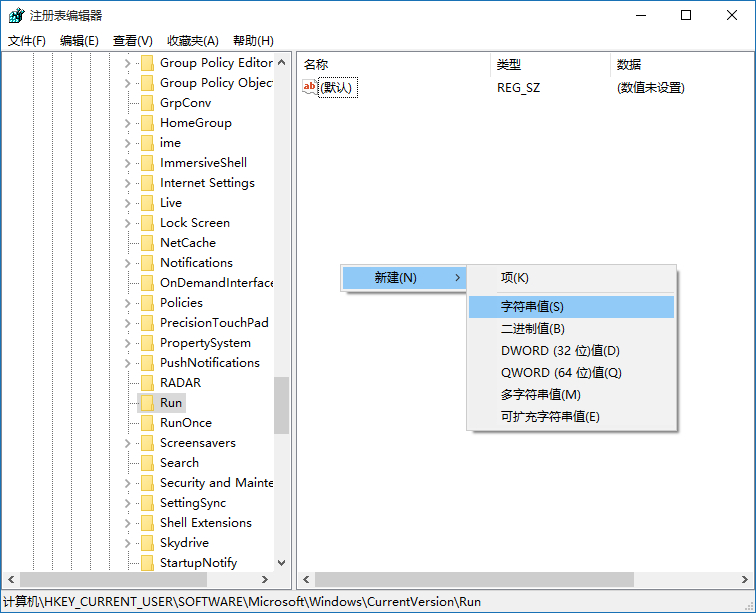Choose 多字符串值(M) from the submenu
Viewport: 756px width, 613px height.
pos(571,395)
